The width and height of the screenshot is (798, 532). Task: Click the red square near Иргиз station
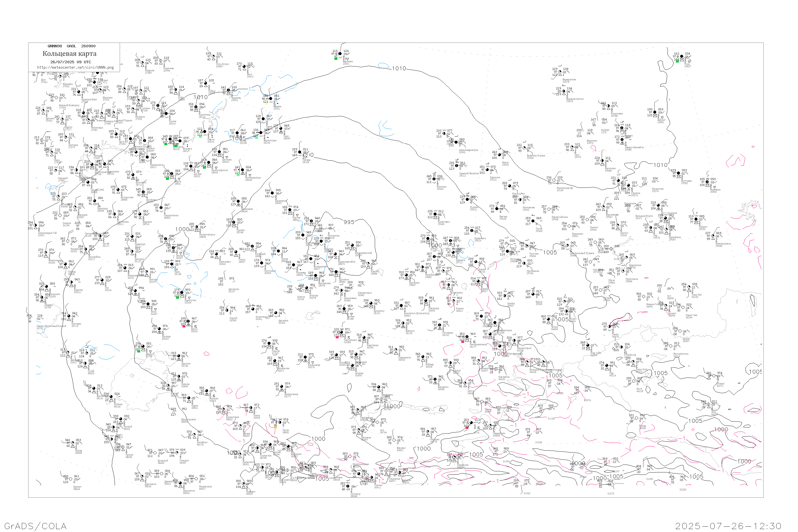184,326
